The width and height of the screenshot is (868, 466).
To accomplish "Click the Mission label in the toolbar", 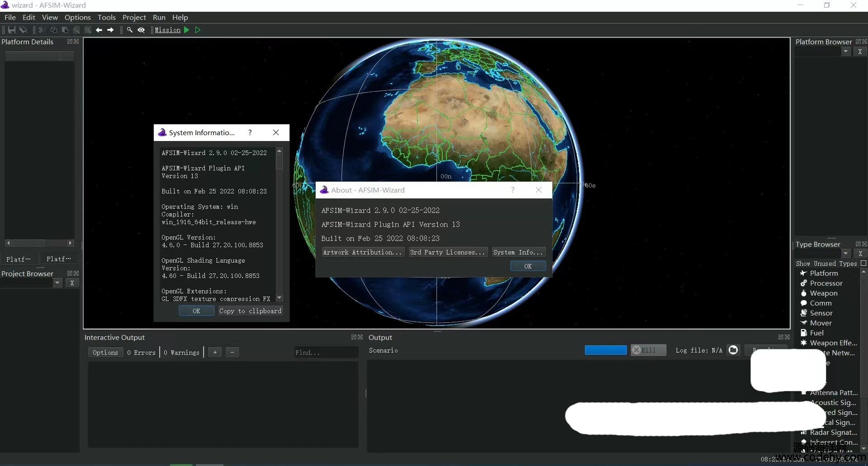I will [x=167, y=30].
